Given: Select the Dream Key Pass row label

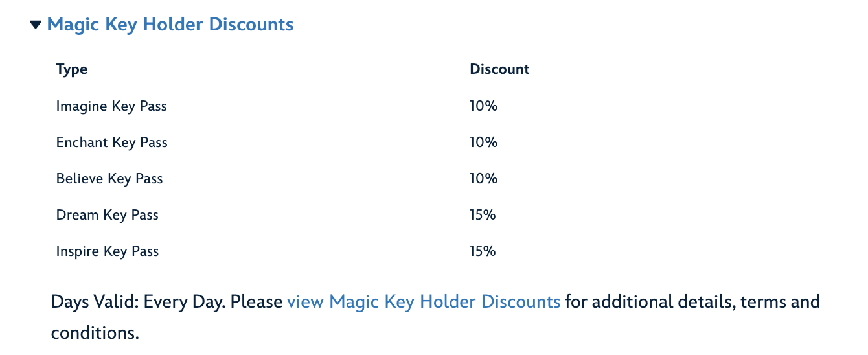Looking at the screenshot, I should point(107,215).
